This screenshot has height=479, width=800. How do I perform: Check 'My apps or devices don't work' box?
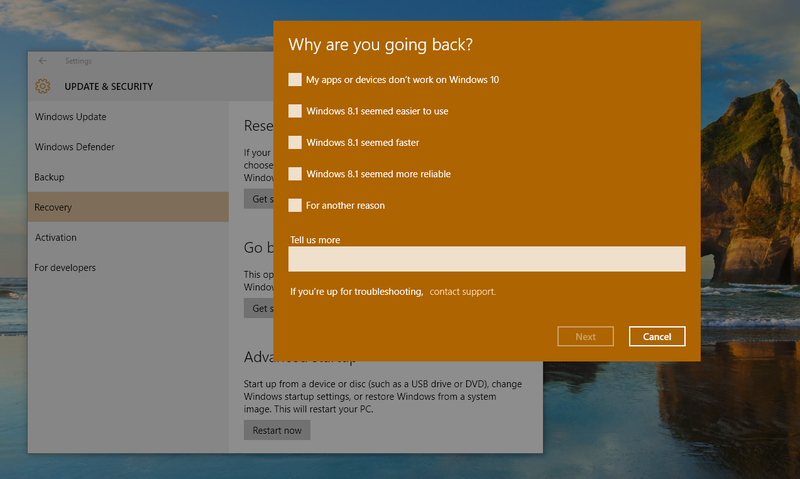click(295, 80)
